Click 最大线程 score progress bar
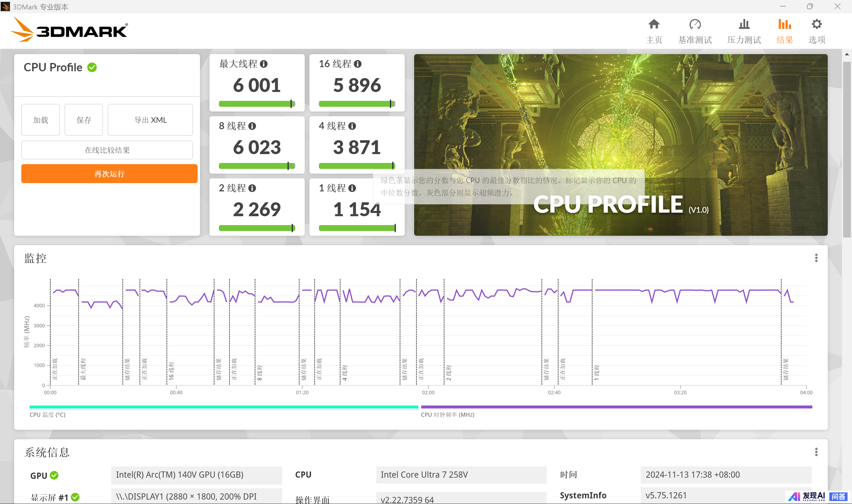Viewport: 852px width, 504px height. point(257,104)
